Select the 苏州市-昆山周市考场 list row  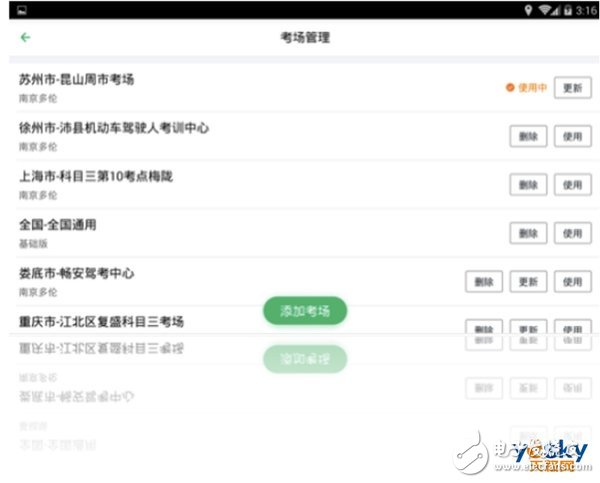[x=200, y=86]
